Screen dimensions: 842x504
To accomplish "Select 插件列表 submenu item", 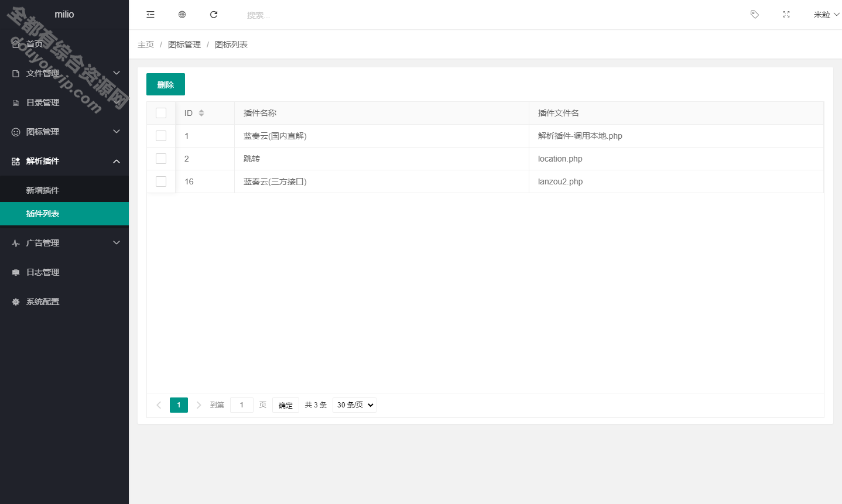I will tap(64, 214).
